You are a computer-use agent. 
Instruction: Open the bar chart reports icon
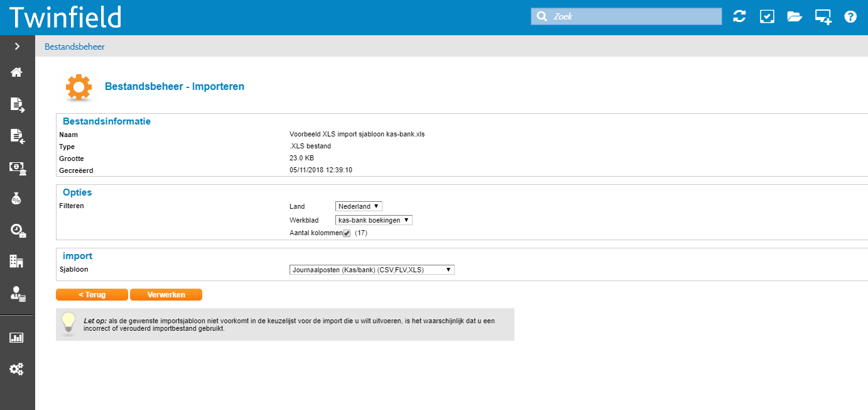click(17, 338)
